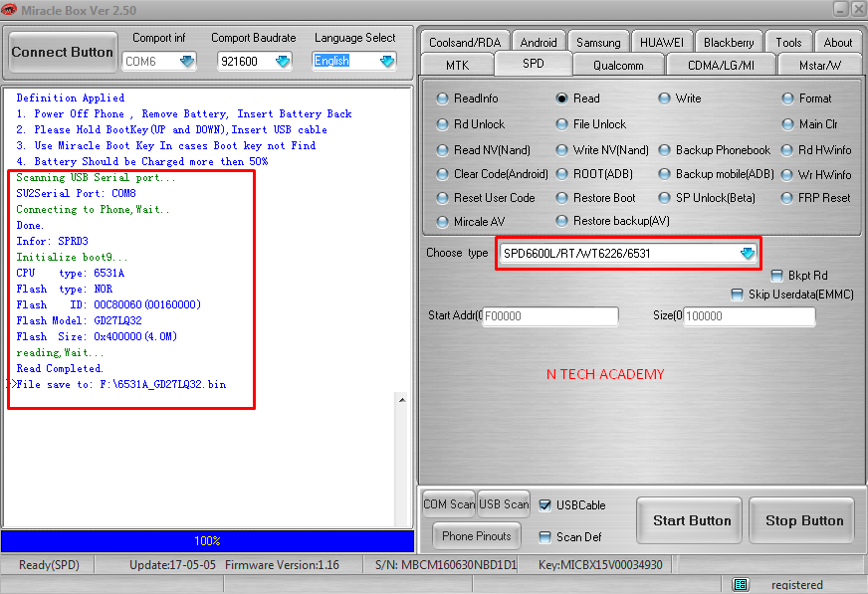Click log line 'CPU type: 6531A'

tap(71, 274)
